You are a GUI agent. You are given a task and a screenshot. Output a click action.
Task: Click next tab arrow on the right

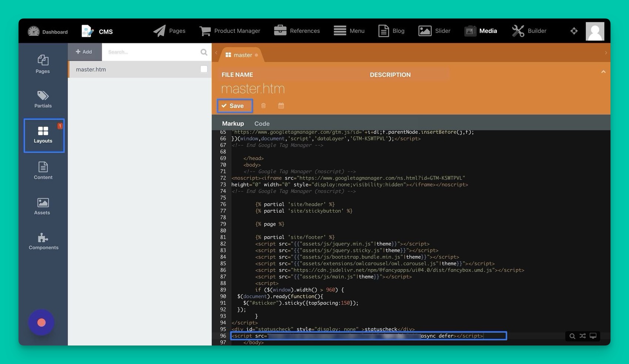(606, 53)
